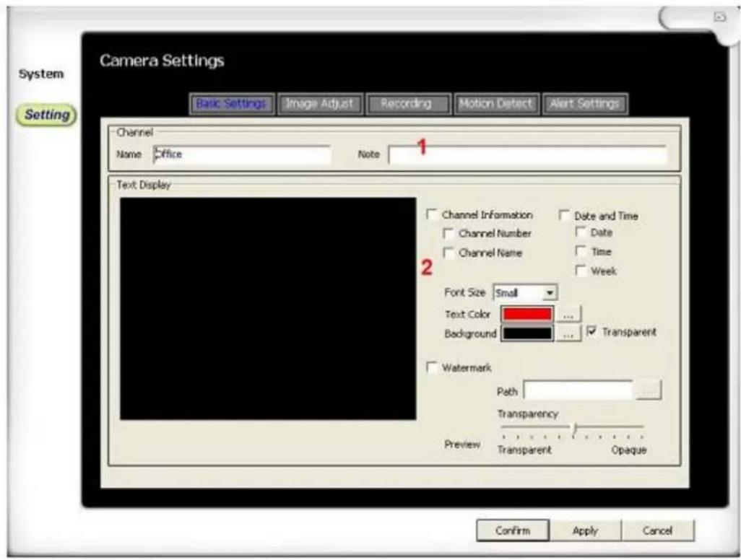Click the Transparency slider handle
Viewport: 741px width, 560px height.
575,429
